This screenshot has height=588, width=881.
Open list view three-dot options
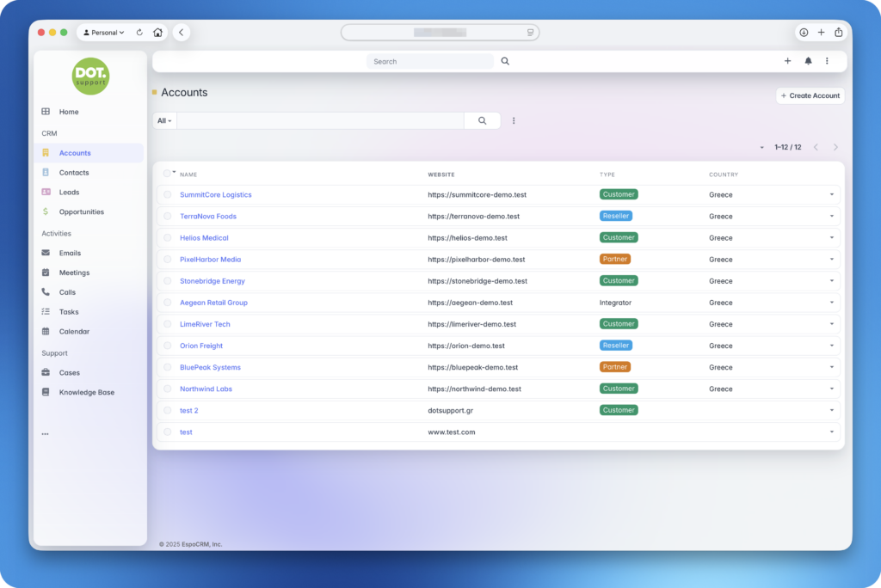pyautogui.click(x=514, y=120)
